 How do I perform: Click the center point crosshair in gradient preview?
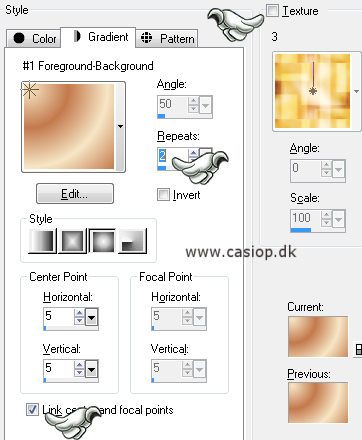coord(30,90)
